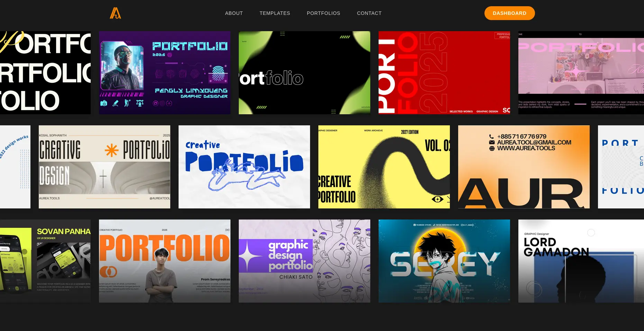Select the Kosal Sophanith Creative Portfolio Design thumbnail
The height and width of the screenshot is (331, 644).
point(105,167)
